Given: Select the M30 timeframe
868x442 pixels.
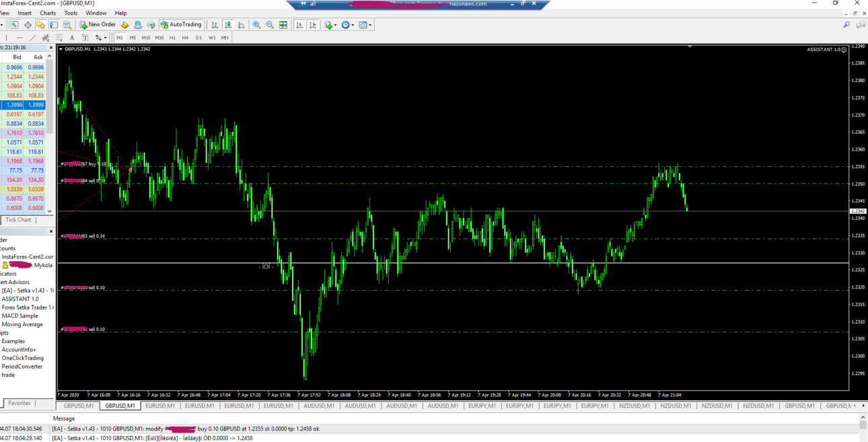Looking at the screenshot, I should click(x=159, y=38).
